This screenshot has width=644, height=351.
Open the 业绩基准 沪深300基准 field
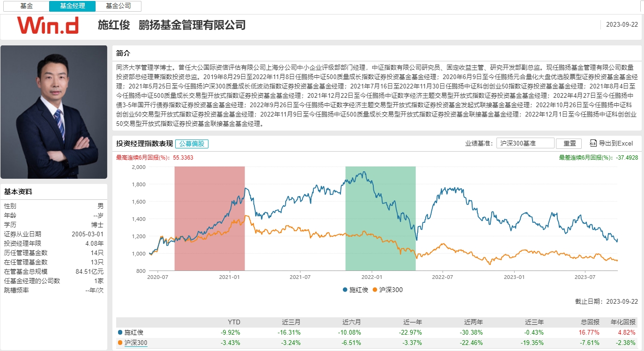(526, 143)
